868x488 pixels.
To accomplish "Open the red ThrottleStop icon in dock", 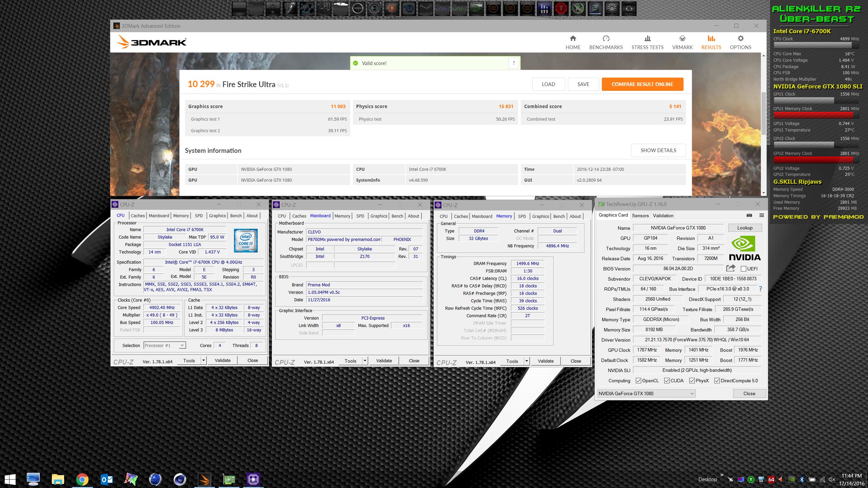I will click(x=561, y=8).
